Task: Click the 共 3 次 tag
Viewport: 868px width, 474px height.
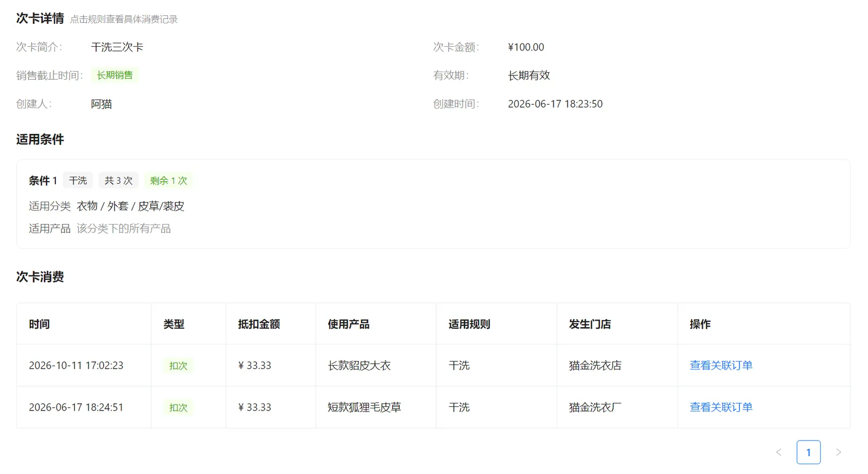Action: click(x=119, y=181)
